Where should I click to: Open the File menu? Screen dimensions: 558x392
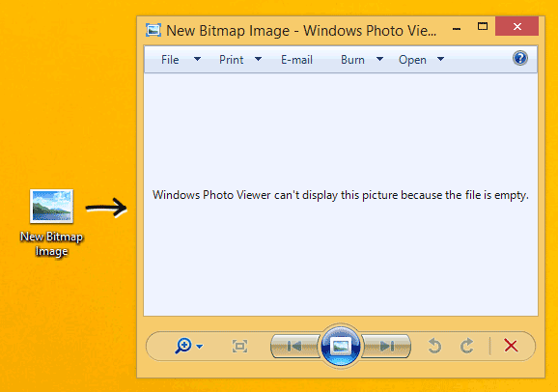coord(170,60)
